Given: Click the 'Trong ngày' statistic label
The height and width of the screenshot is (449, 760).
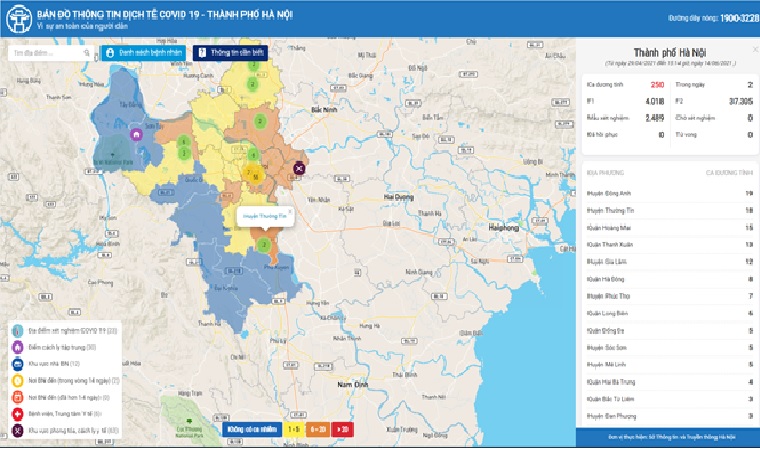Looking at the screenshot, I should tap(690, 85).
